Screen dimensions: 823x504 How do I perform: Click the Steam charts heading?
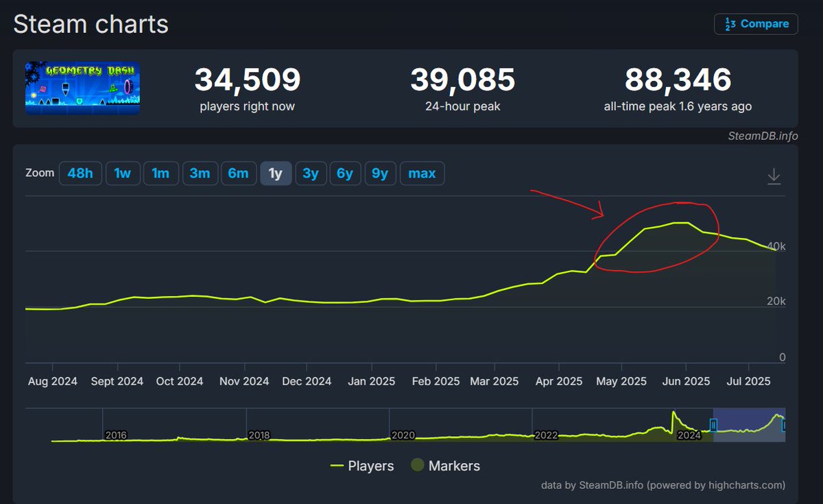[x=91, y=24]
